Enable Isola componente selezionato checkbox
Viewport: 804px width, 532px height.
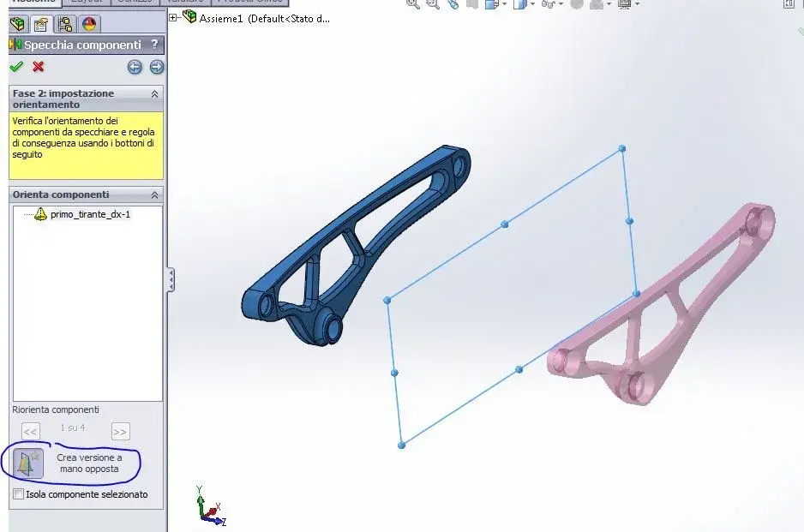click(19, 494)
